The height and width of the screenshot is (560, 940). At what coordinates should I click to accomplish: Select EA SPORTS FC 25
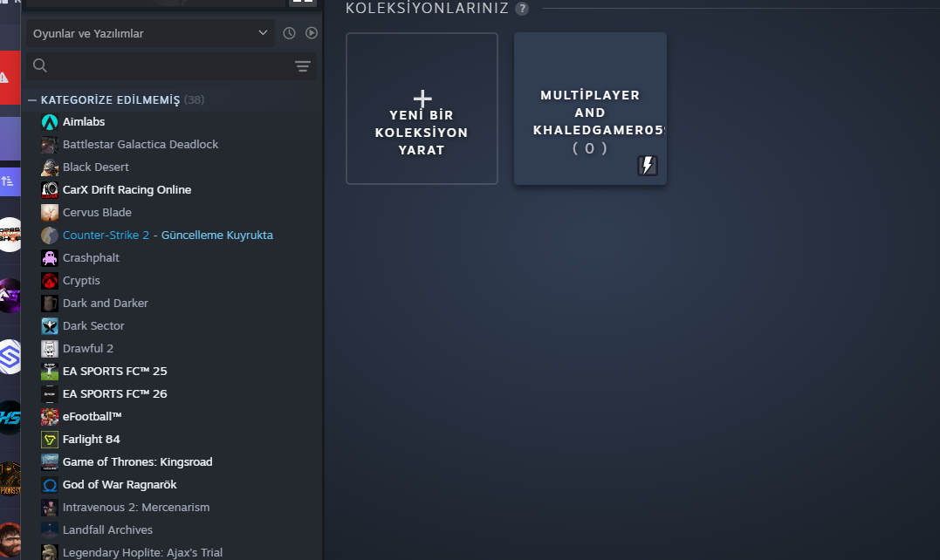point(115,372)
